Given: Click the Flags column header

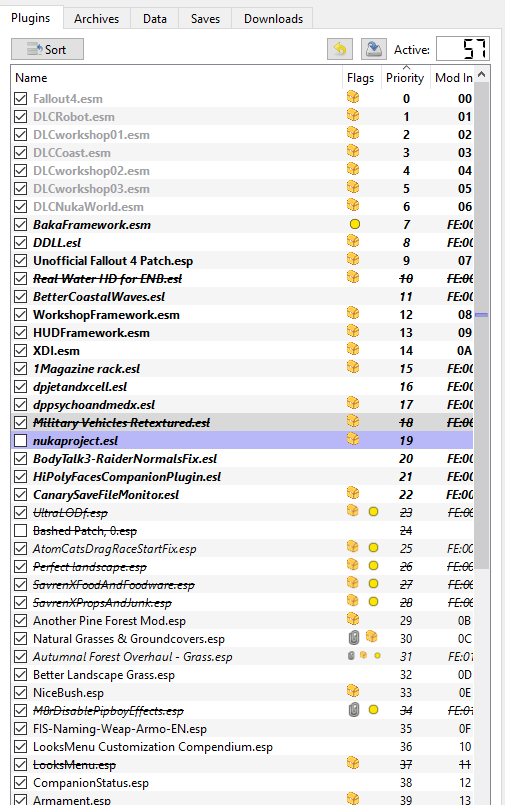Looking at the screenshot, I should (361, 78).
